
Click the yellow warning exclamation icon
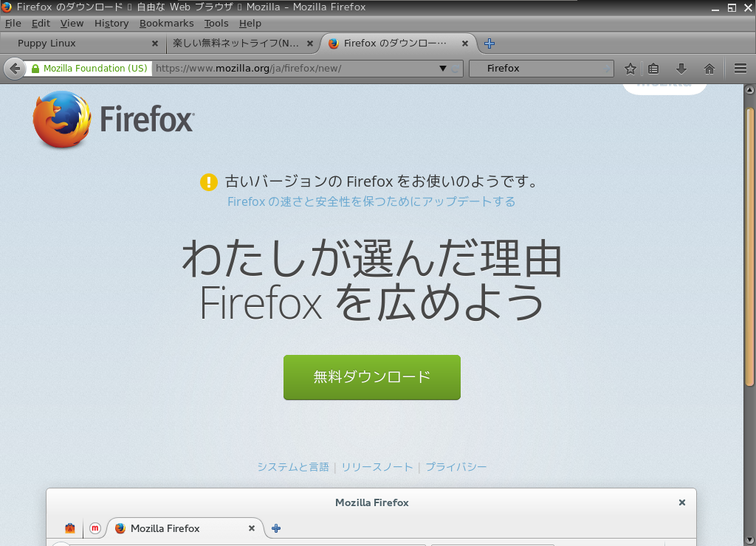pyautogui.click(x=209, y=182)
